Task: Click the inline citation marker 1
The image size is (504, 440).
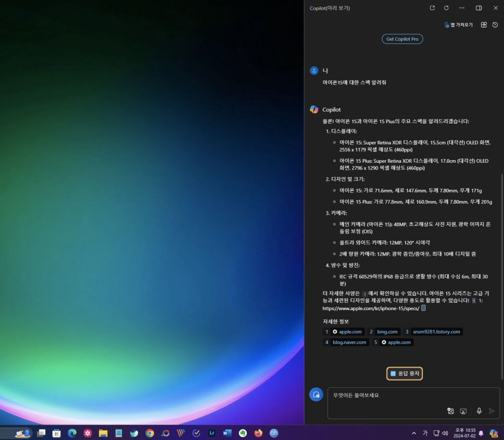Action: pyautogui.click(x=365, y=294)
